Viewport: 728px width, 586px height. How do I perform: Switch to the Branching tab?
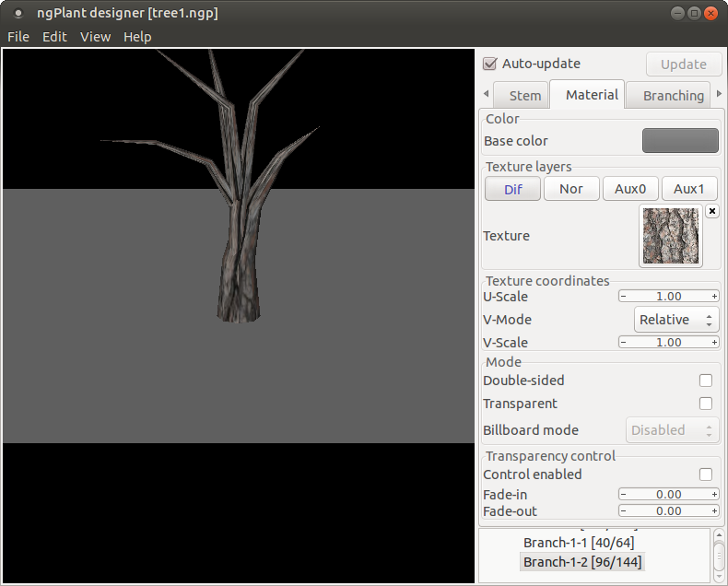(x=674, y=96)
